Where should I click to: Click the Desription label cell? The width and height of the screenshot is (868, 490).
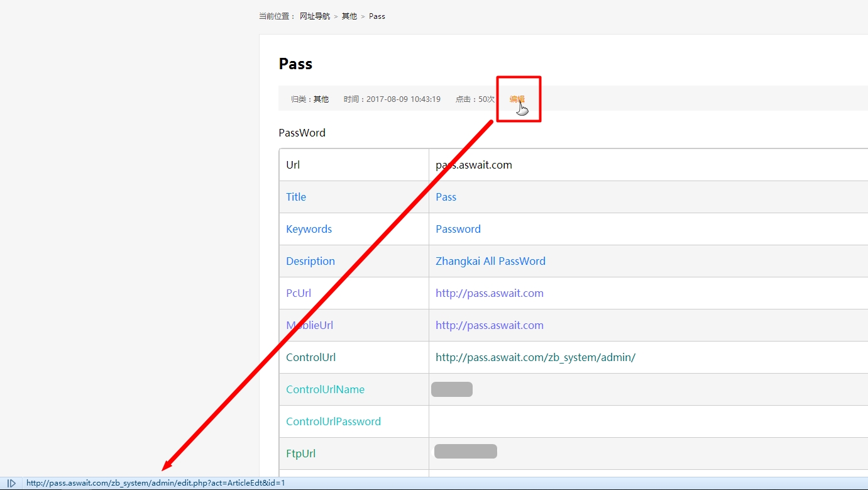tap(310, 261)
